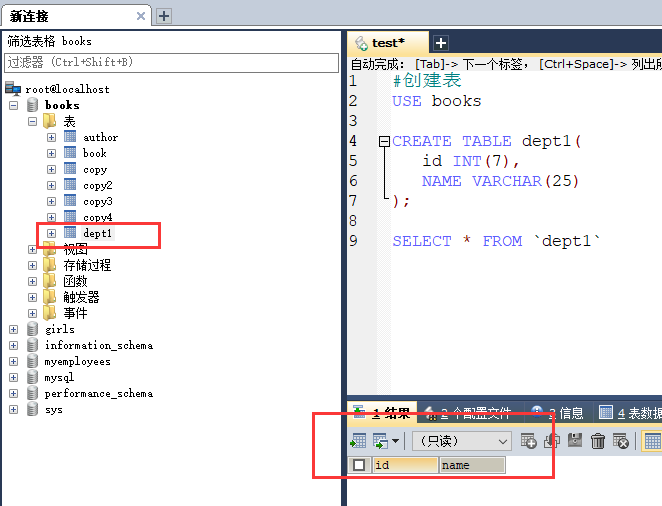Select the copy4 table
Viewport: 662px width, 506px height.
[x=98, y=217]
